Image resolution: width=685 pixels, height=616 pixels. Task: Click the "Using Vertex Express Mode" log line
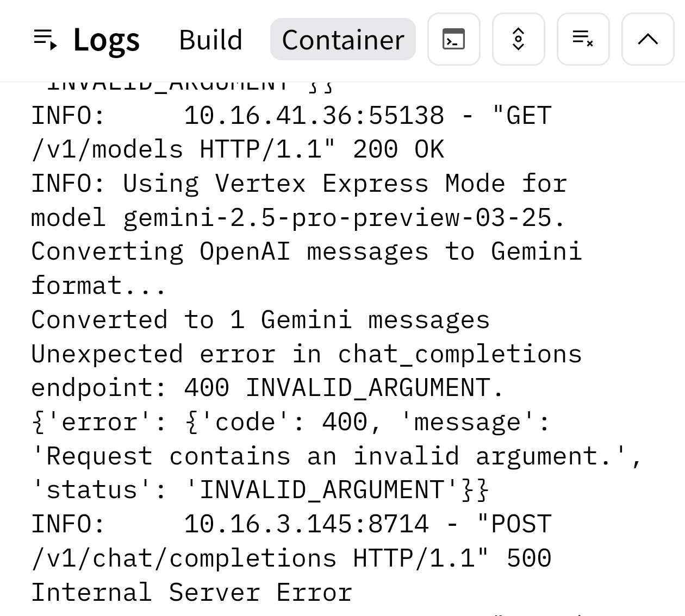(299, 184)
